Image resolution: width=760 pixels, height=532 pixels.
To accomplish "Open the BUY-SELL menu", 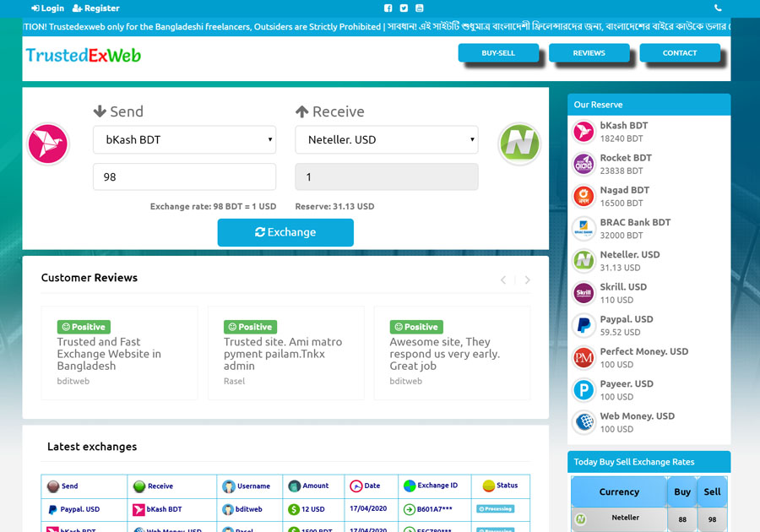I will tap(498, 53).
